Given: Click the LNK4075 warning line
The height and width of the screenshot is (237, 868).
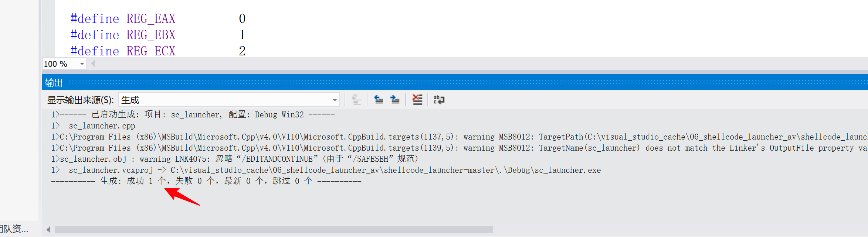Looking at the screenshot, I should [x=235, y=159].
